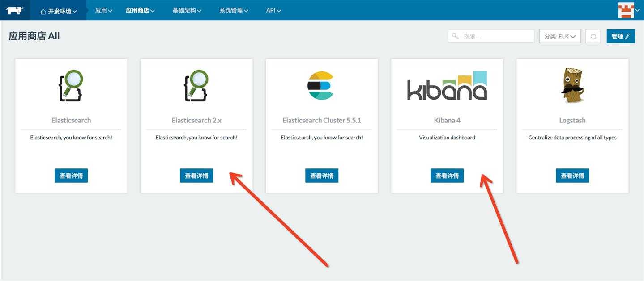Click the Elasticsearch Cluster 5.5.1 title
This screenshot has width=644, height=281.
pos(322,120)
